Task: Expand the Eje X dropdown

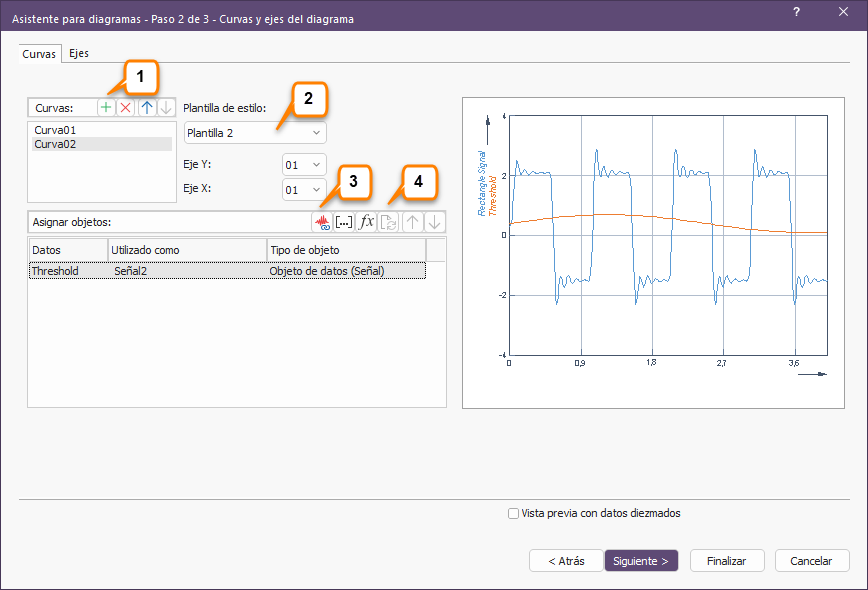Action: [304, 189]
